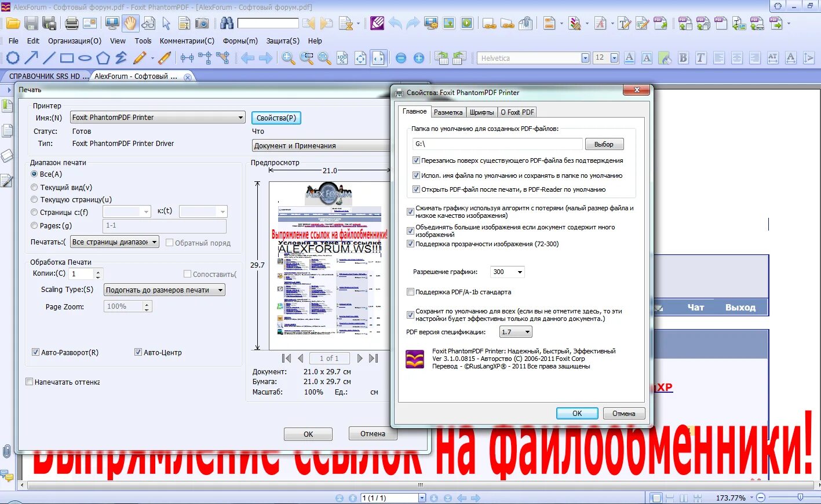This screenshot has height=504, width=821.
Task: Open the Helvetica font dropdown
Action: (585, 58)
